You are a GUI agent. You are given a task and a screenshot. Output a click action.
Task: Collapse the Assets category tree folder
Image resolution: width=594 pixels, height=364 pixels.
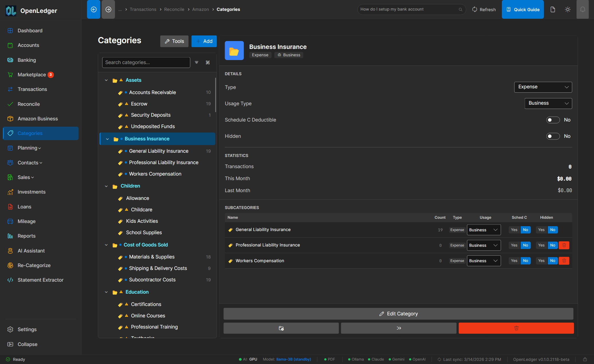point(106,80)
